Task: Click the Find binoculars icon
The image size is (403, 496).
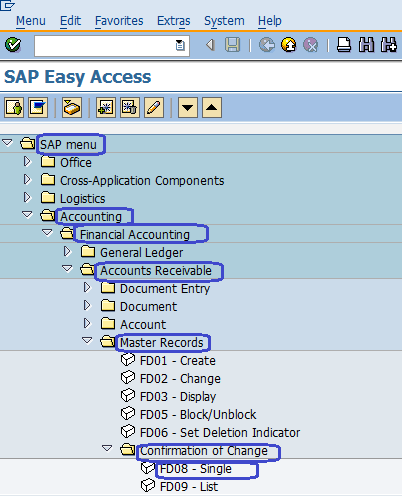Action: click(x=366, y=45)
